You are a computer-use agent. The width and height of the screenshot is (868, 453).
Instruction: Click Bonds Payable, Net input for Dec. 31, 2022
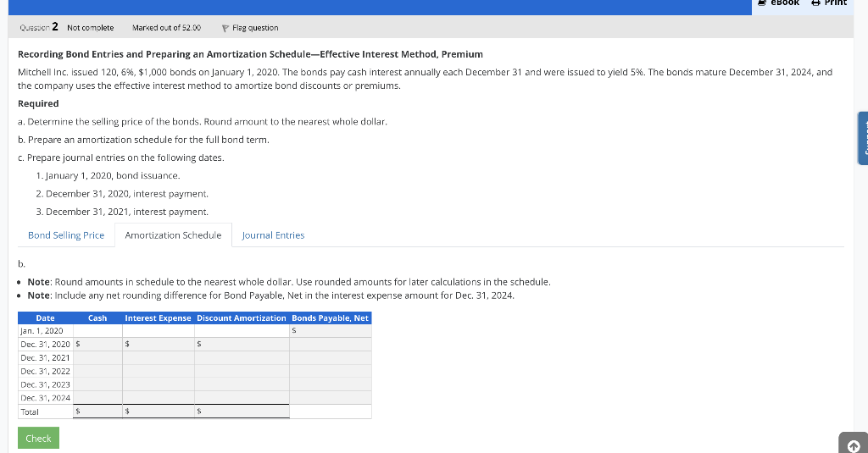pyautogui.click(x=330, y=371)
